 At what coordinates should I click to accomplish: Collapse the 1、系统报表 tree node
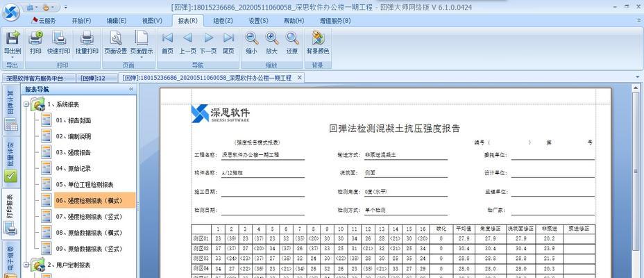click(x=26, y=104)
